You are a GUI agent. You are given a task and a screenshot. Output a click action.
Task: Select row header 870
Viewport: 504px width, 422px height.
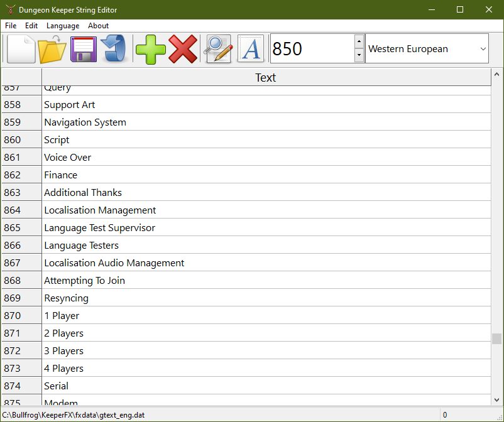21,315
